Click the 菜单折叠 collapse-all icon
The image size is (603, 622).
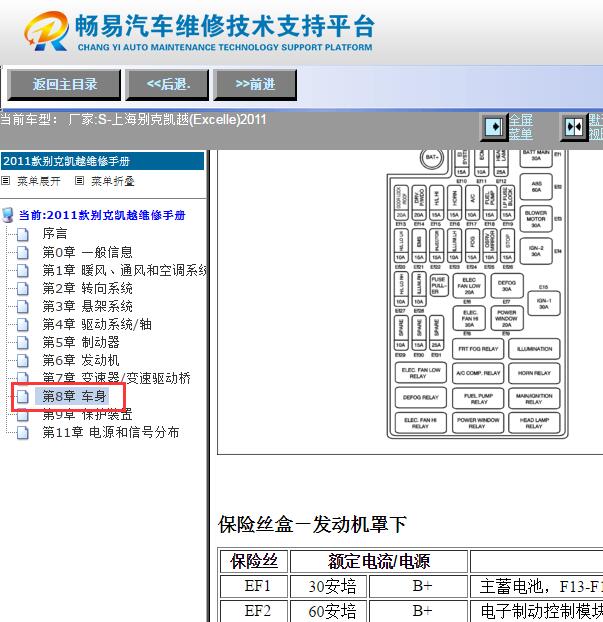[79, 181]
